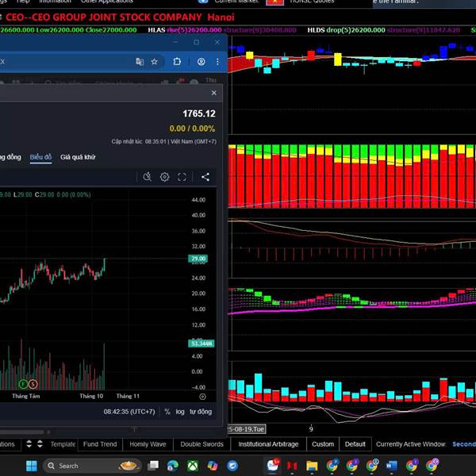
Task: Open File Explorer from taskbar
Action: click(312, 466)
